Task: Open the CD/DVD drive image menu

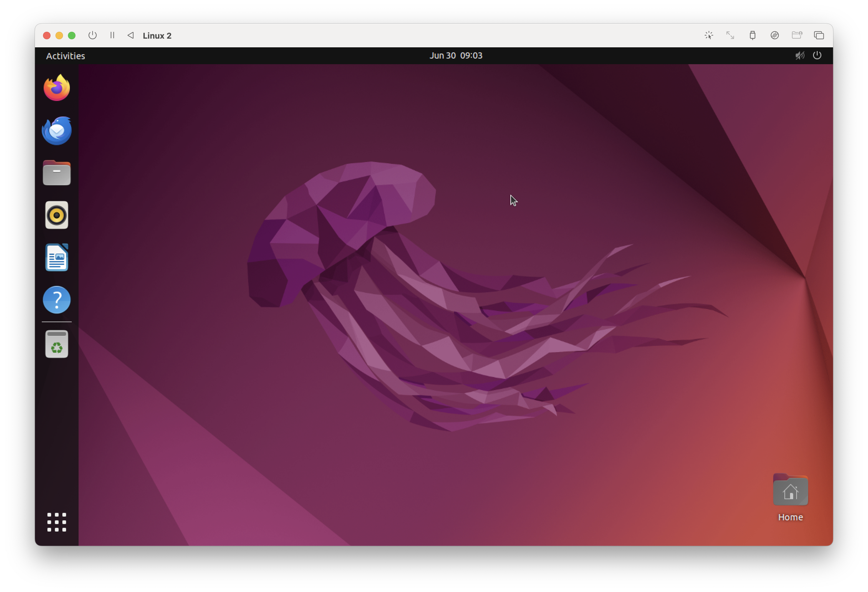Action: click(x=775, y=36)
